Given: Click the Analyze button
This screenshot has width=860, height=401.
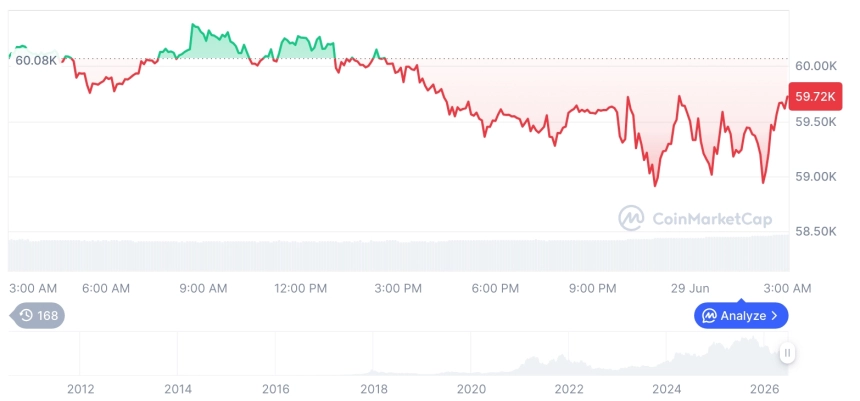Looking at the screenshot, I should [x=741, y=315].
